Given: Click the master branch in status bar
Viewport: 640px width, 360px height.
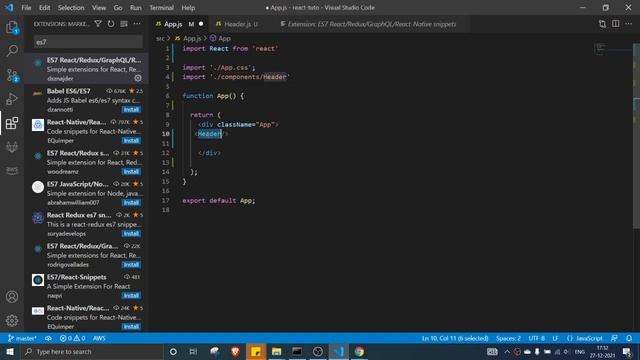Looking at the screenshot, I should [x=22, y=338].
